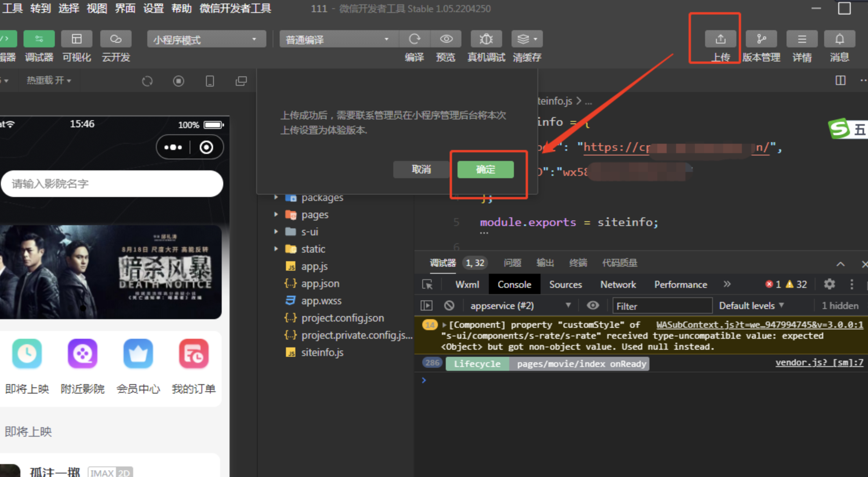This screenshot has height=477, width=868.
Task: Cancel the dialog with 取消
Action: pyautogui.click(x=421, y=170)
